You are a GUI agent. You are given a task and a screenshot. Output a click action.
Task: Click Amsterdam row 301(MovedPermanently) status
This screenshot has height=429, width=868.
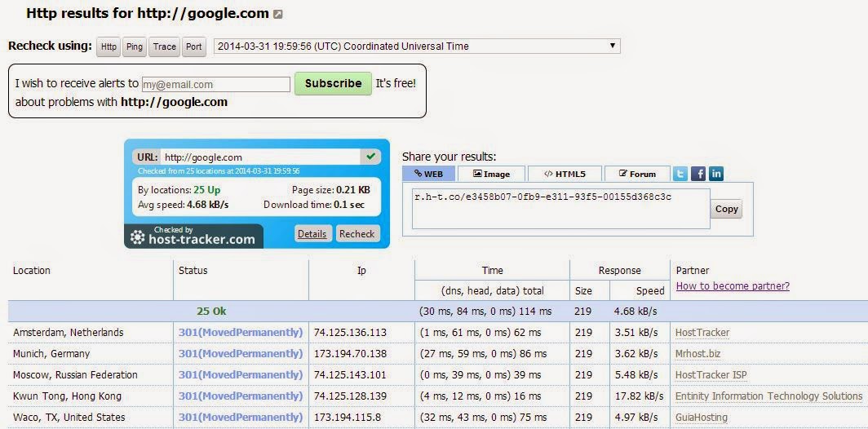[241, 333]
